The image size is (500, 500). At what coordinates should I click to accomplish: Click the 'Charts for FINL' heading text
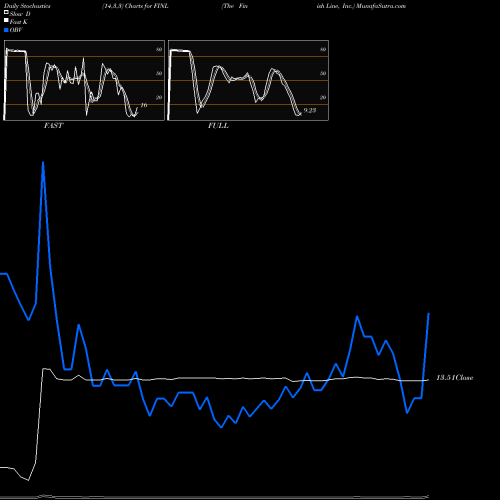coord(147,6)
